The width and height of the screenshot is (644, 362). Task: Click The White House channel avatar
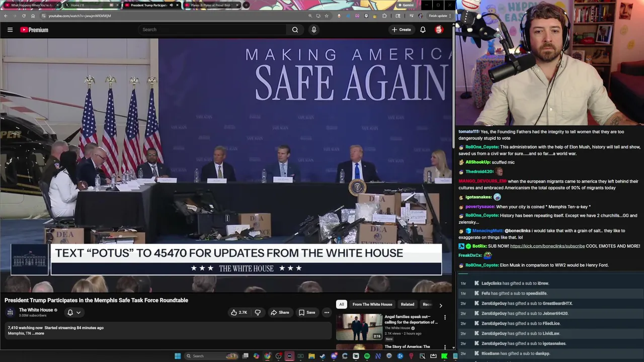[10, 312]
